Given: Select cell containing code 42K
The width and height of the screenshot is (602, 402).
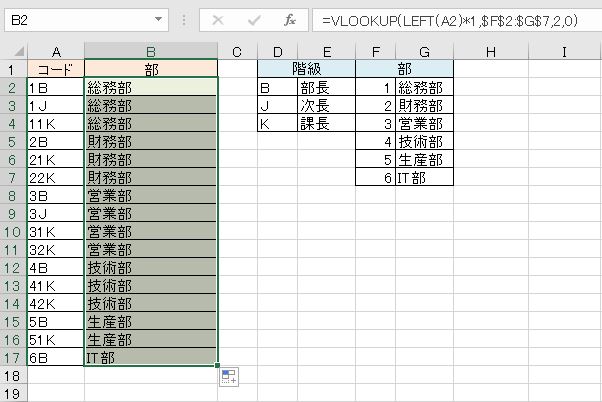Looking at the screenshot, I should tap(56, 304).
